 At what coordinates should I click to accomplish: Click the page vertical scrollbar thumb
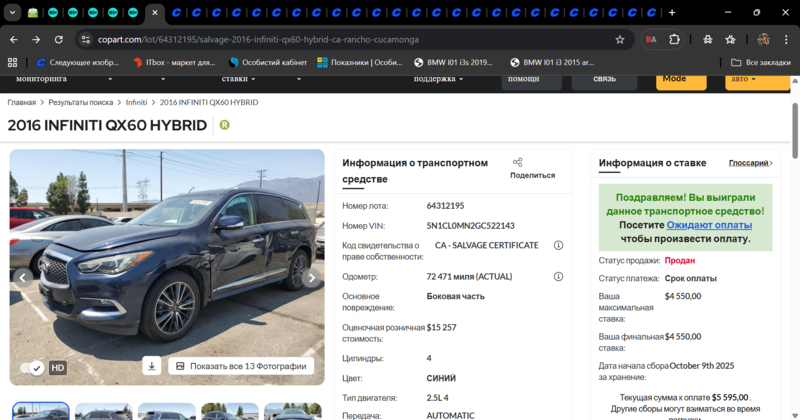coord(794,130)
